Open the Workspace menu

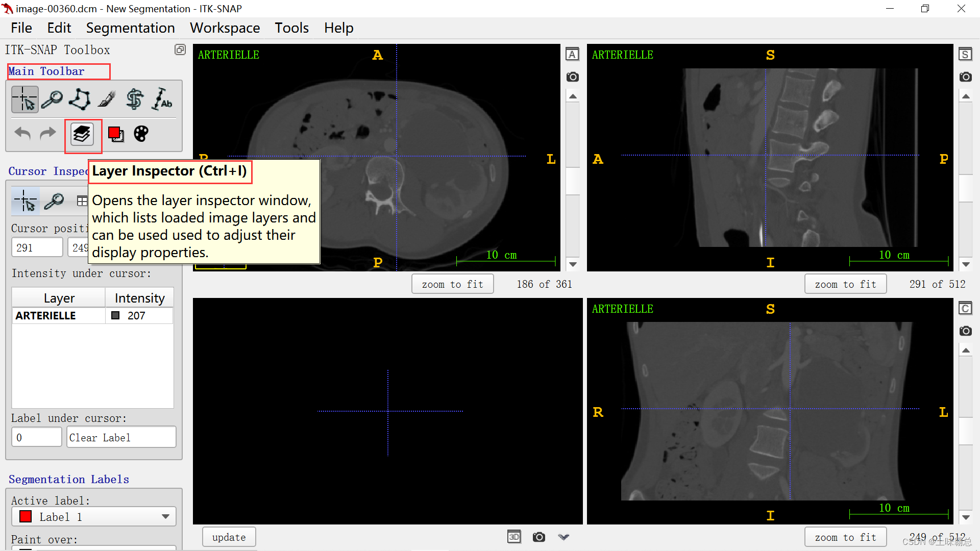pos(225,28)
